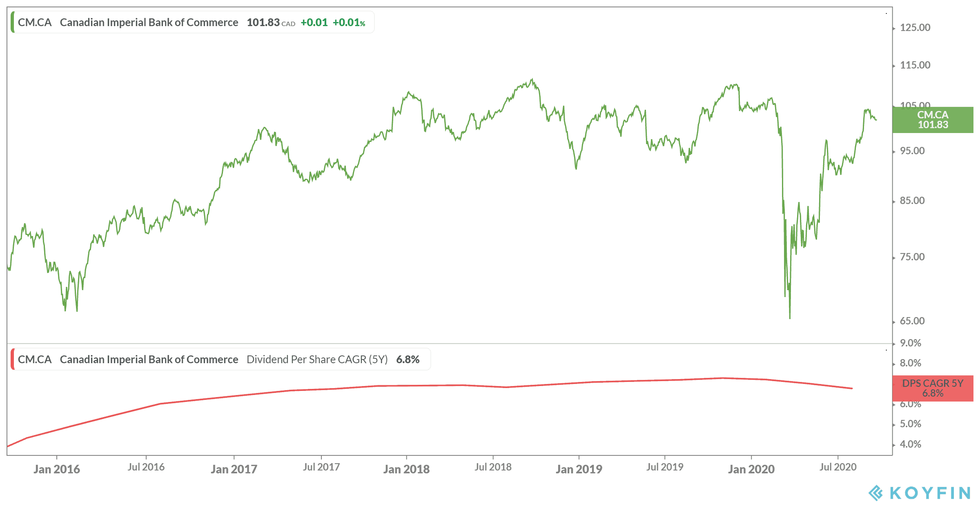Viewport: 980px width, 506px height.
Task: Select CM.CA ticker in top legend
Action: point(35,22)
